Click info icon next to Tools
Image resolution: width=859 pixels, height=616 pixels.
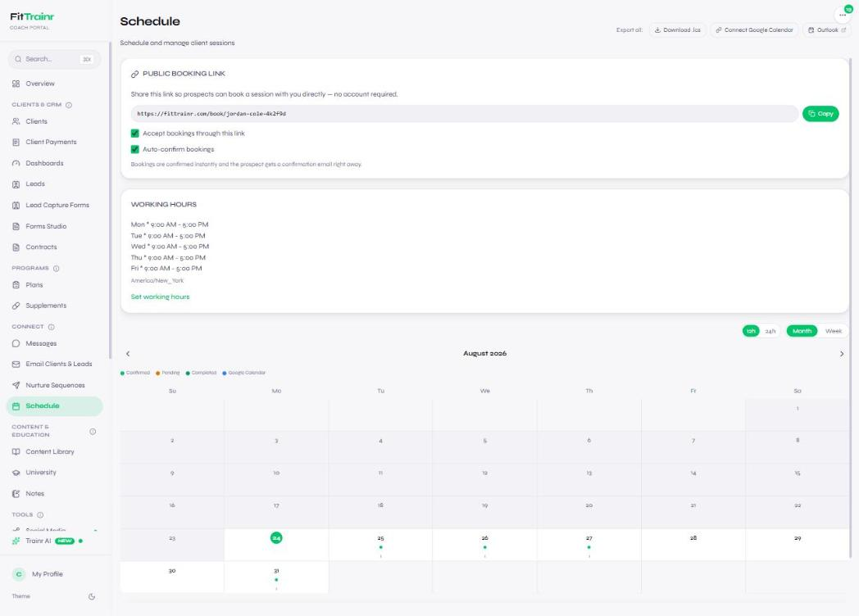click(40, 514)
